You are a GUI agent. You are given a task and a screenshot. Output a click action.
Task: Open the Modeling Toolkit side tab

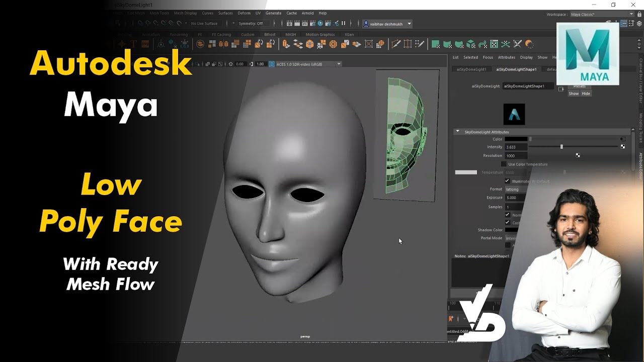pyautogui.click(x=641, y=129)
